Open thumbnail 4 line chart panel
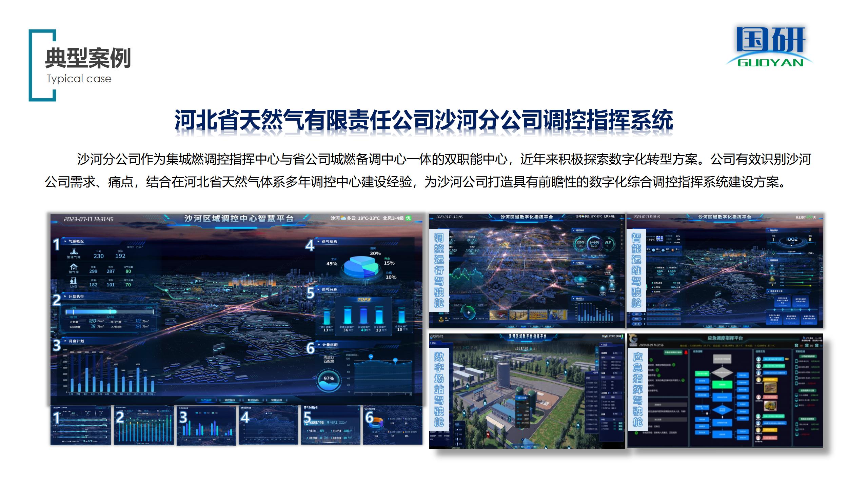The width and height of the screenshot is (868, 488). click(268, 425)
